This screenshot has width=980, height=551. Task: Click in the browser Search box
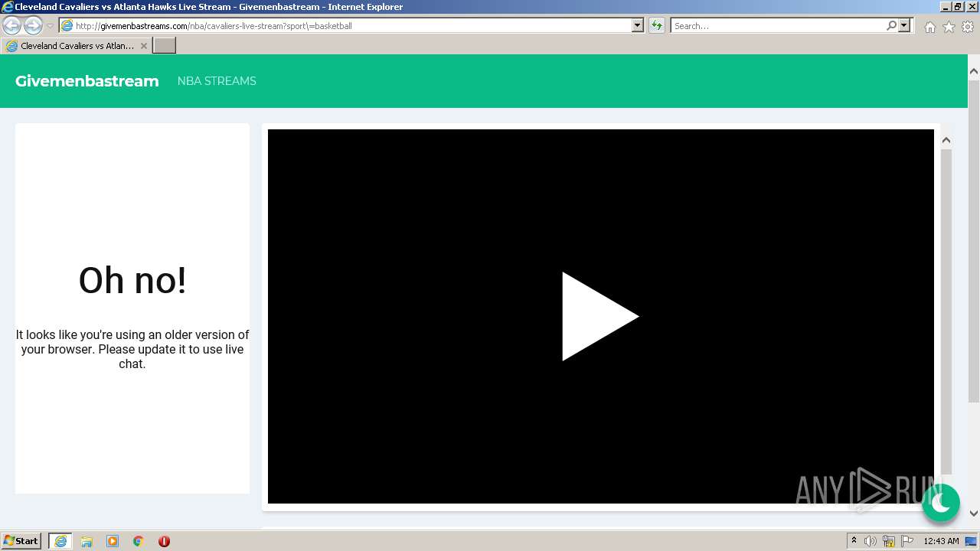click(x=777, y=26)
